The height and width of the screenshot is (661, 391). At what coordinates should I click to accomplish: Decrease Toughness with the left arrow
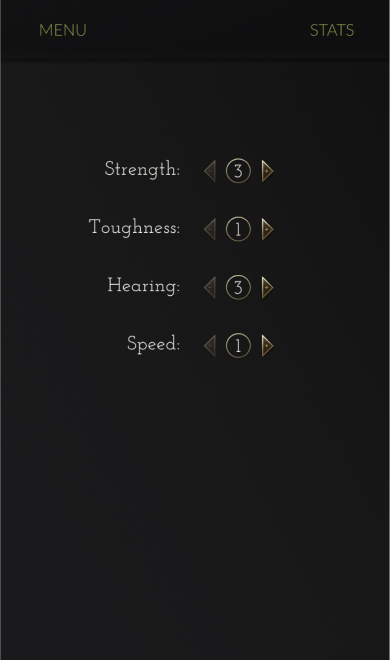pyautogui.click(x=210, y=229)
